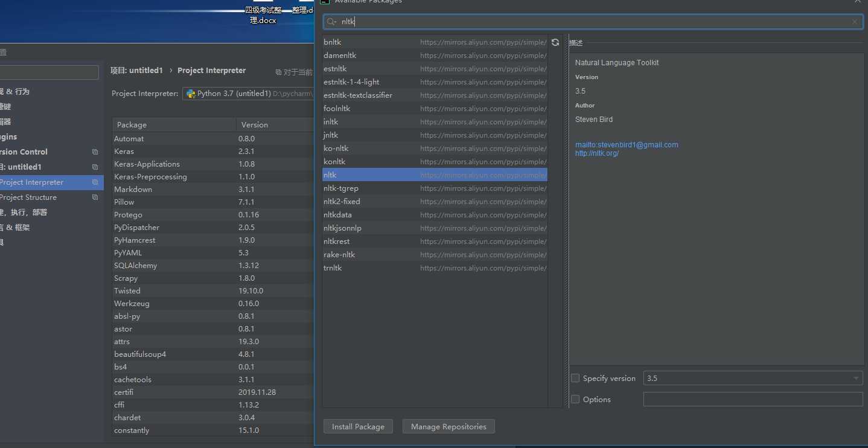Open the Project Interpreter Python 3.7 dropdown
The image size is (868, 448).
[x=248, y=94]
